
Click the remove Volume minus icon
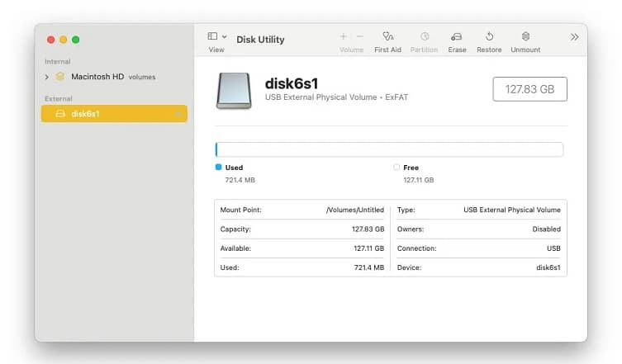(360, 36)
